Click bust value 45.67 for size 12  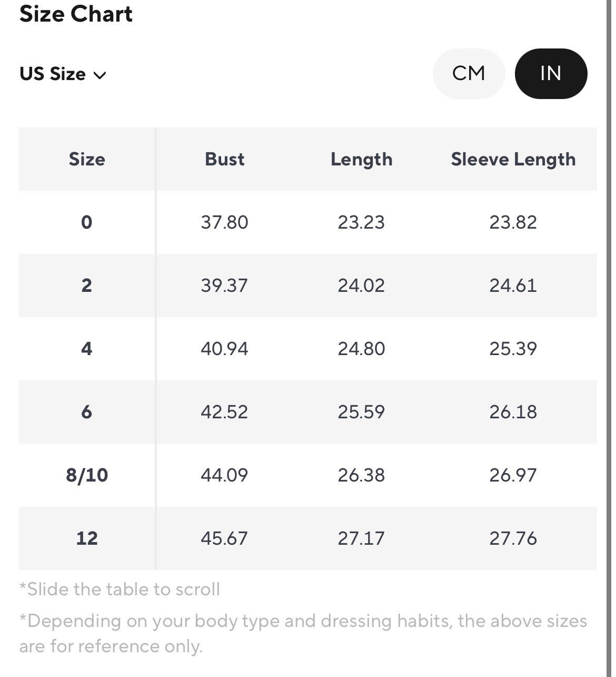(224, 538)
